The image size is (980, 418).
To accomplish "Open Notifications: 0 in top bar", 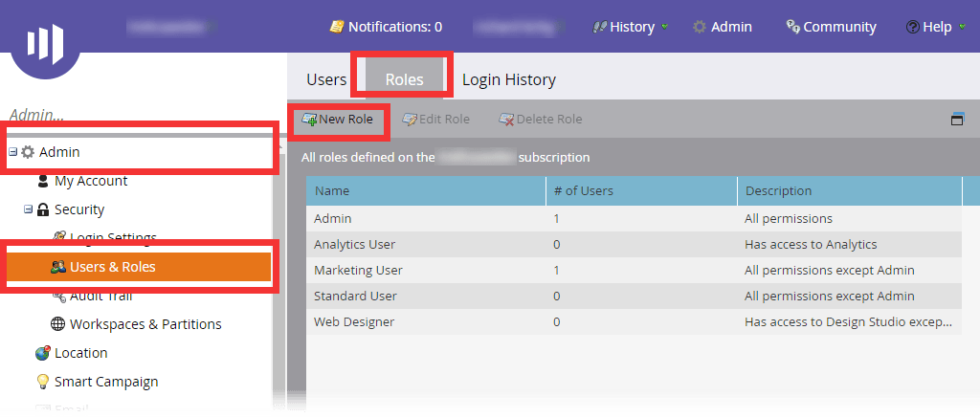I will [387, 27].
